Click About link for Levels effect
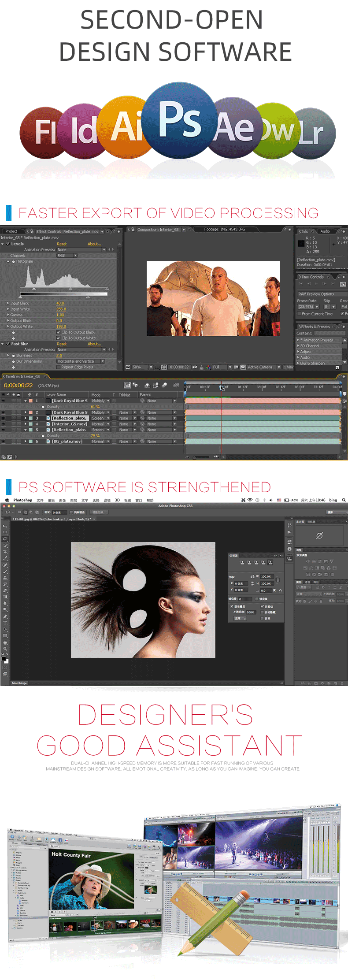Image resolution: width=348 pixels, height=980 pixels. 94,244
